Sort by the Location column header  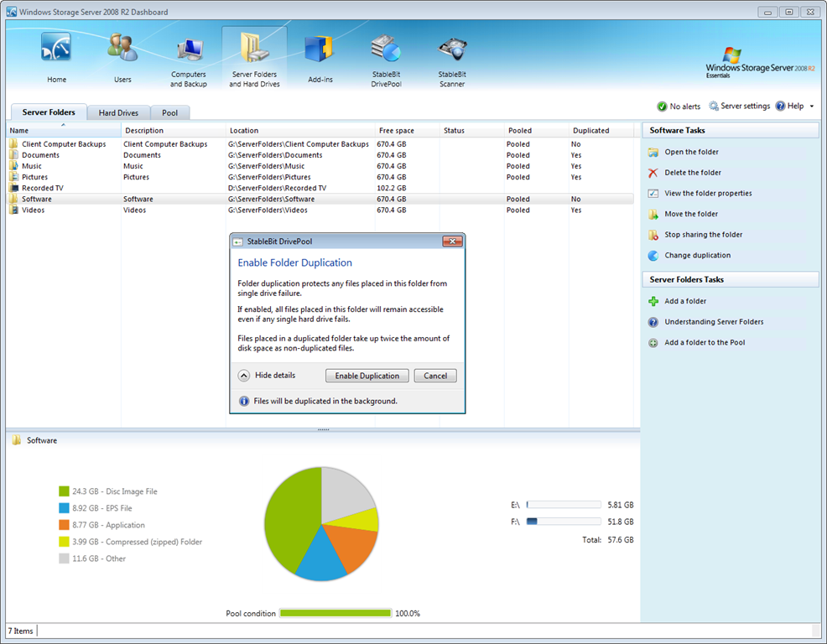tap(300, 130)
